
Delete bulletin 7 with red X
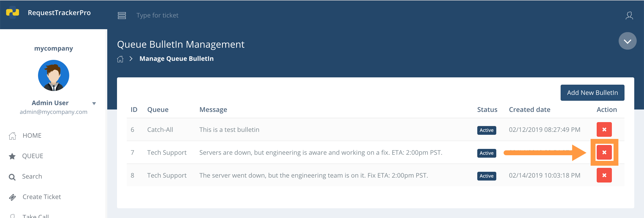coord(604,152)
